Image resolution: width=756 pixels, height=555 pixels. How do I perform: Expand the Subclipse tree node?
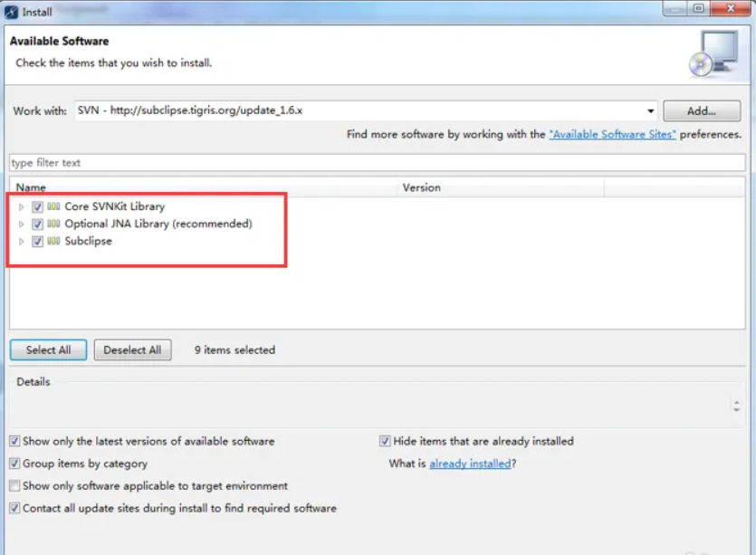tap(21, 242)
